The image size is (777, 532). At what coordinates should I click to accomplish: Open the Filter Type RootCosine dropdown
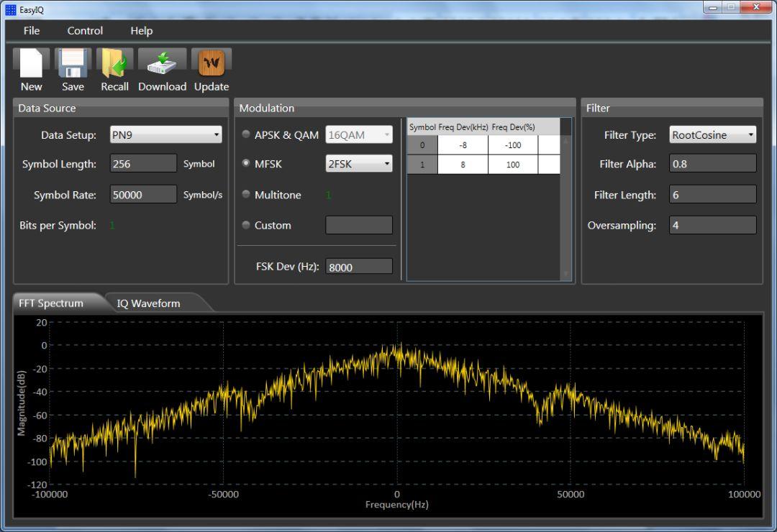pyautogui.click(x=712, y=134)
